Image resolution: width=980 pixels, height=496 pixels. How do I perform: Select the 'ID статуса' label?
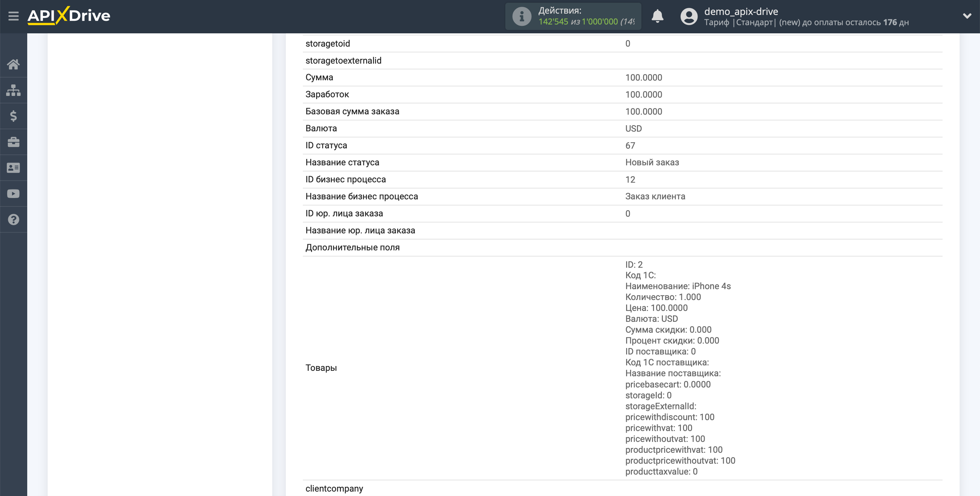click(x=326, y=145)
